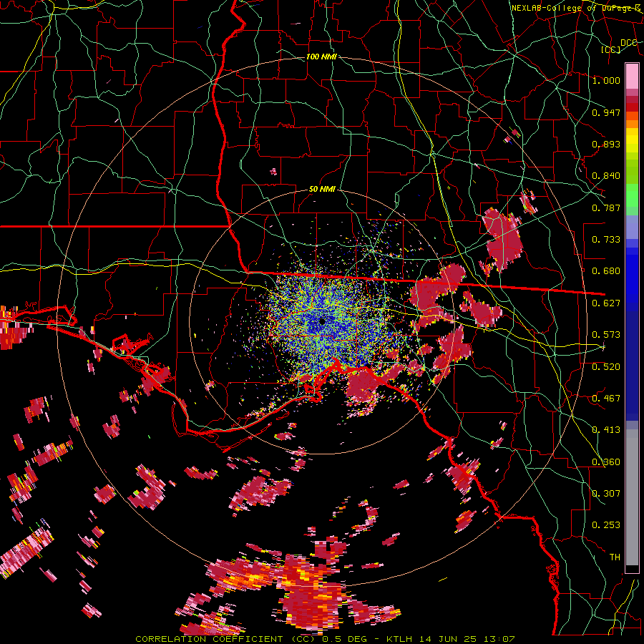Screen dimensions: 644x644
Task: Click the 50 NMI range ring label
Action: [322, 190]
